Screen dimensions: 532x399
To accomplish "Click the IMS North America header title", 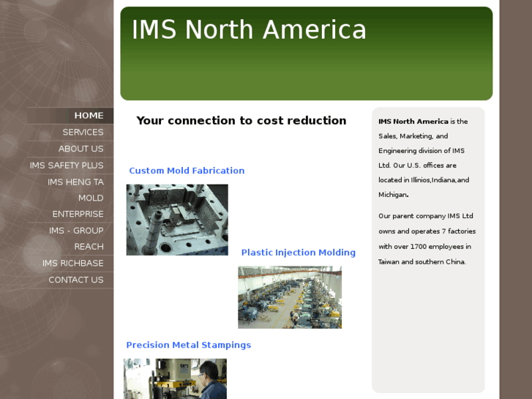I will (249, 29).
